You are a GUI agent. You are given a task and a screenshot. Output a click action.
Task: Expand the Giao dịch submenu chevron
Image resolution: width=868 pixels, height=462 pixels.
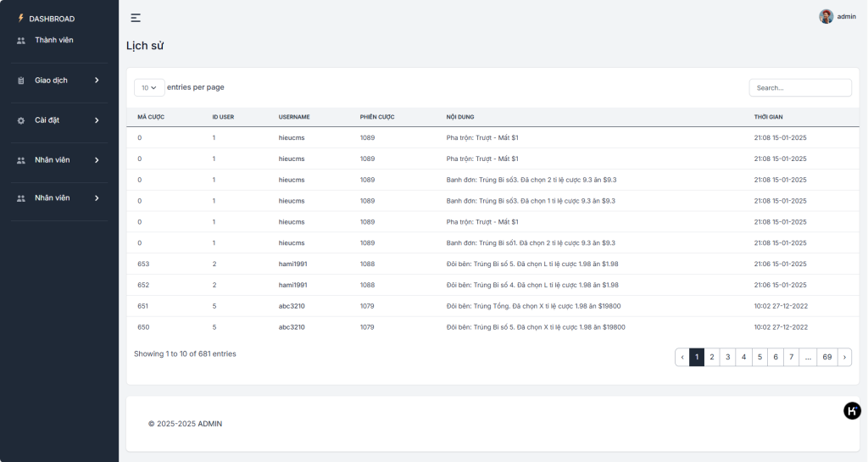[x=97, y=81]
